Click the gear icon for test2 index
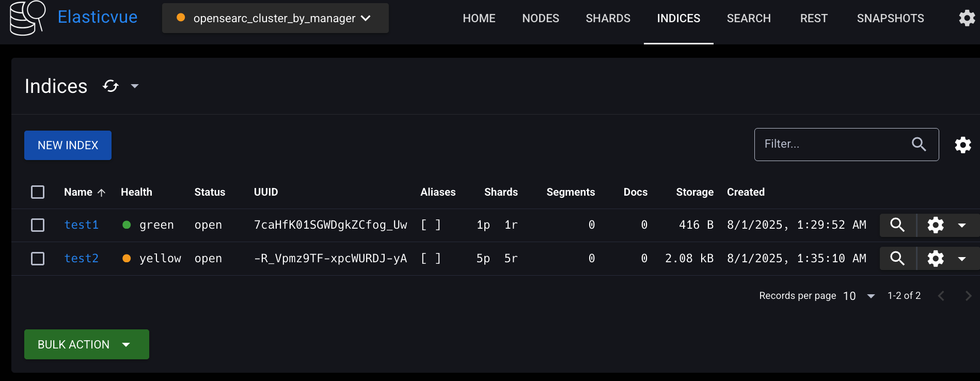This screenshot has width=980, height=381. click(x=936, y=259)
